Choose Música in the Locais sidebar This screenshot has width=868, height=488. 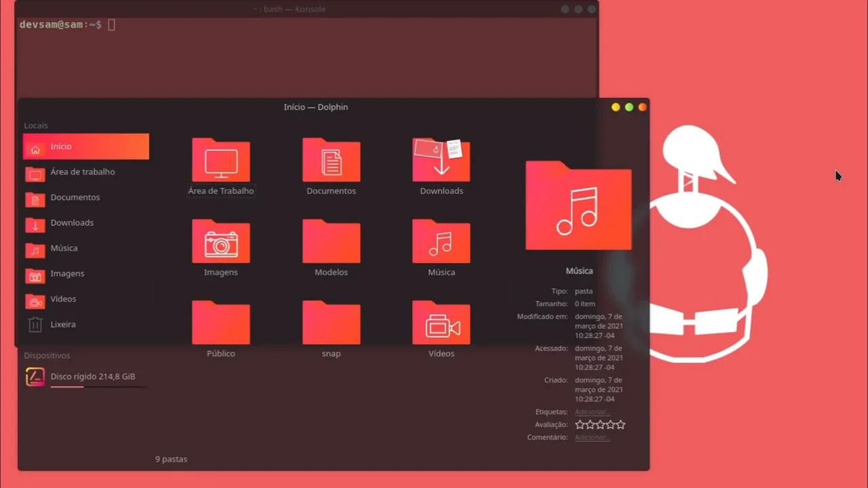(86, 248)
